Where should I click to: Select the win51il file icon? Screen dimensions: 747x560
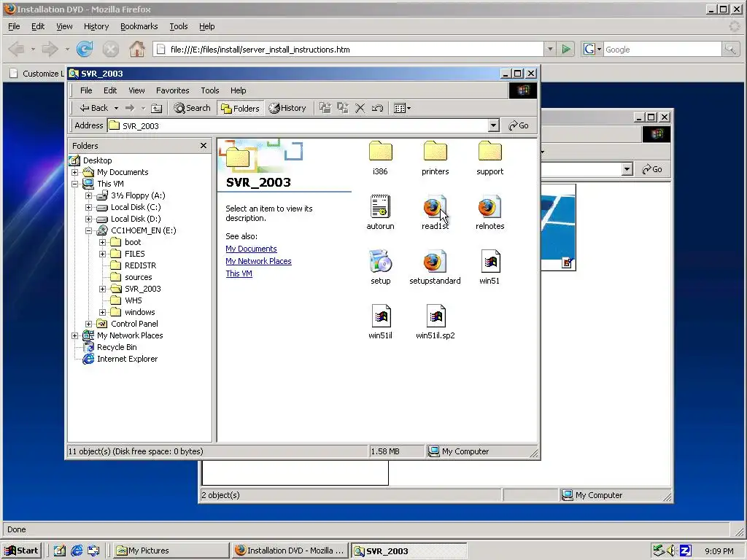pos(381,316)
